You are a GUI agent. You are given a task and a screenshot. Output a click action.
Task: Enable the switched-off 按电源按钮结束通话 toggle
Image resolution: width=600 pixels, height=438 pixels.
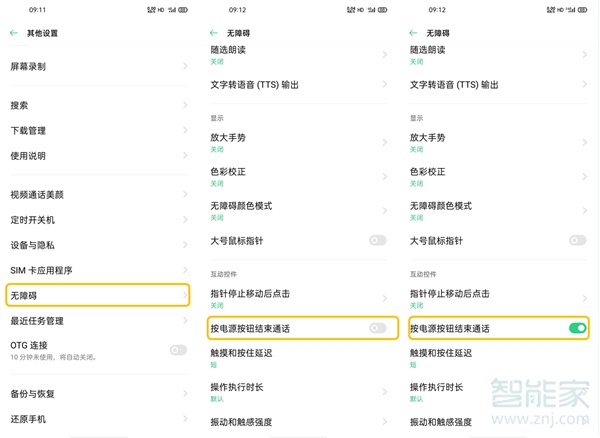coord(377,327)
